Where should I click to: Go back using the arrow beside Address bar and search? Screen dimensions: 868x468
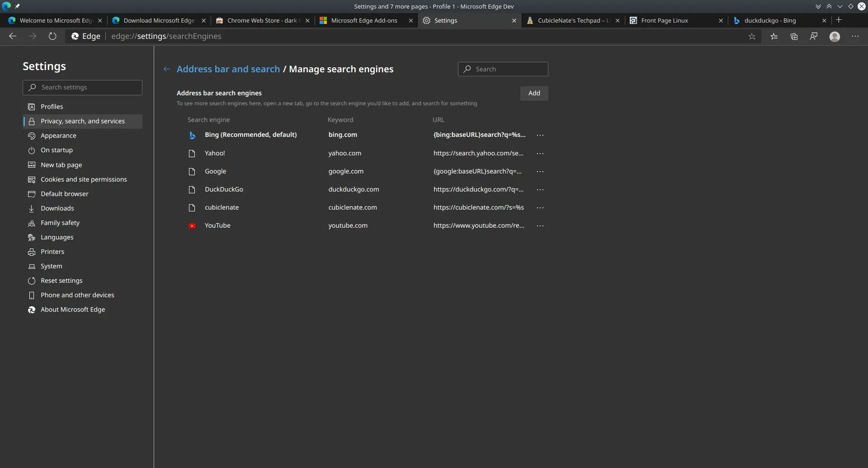pos(167,69)
